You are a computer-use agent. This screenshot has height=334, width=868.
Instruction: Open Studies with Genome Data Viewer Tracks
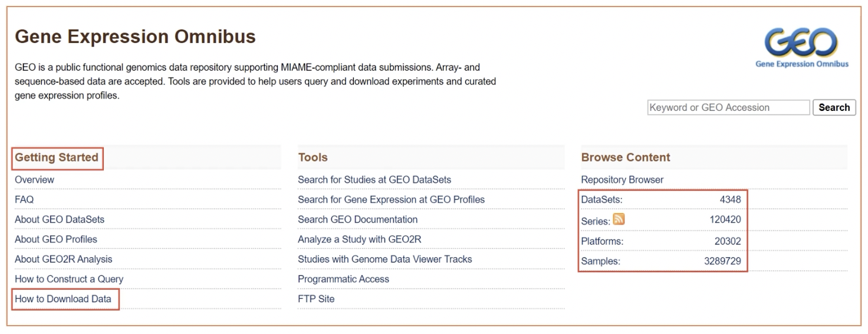[x=384, y=259]
